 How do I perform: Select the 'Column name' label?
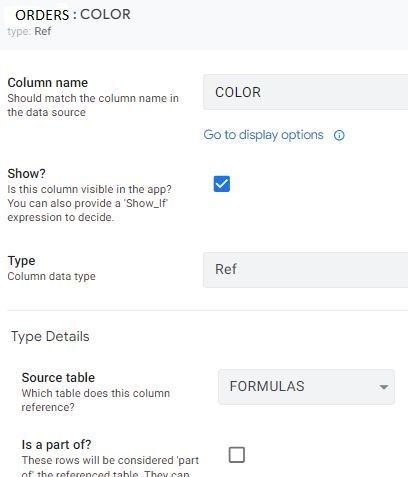coord(48,83)
